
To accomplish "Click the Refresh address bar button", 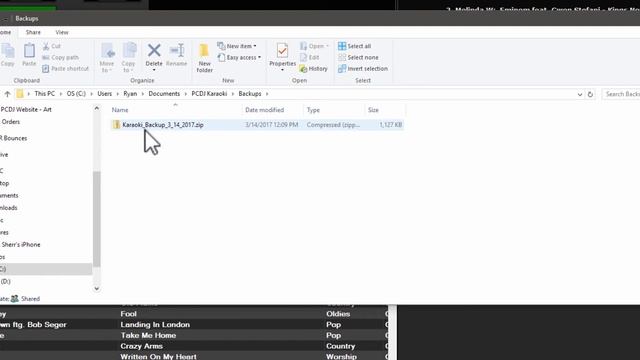I will [x=590, y=94].
